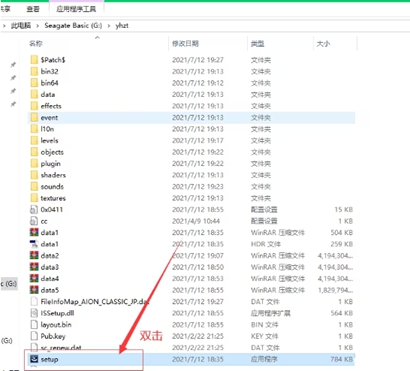Click the textures folder icon

(x=34, y=198)
